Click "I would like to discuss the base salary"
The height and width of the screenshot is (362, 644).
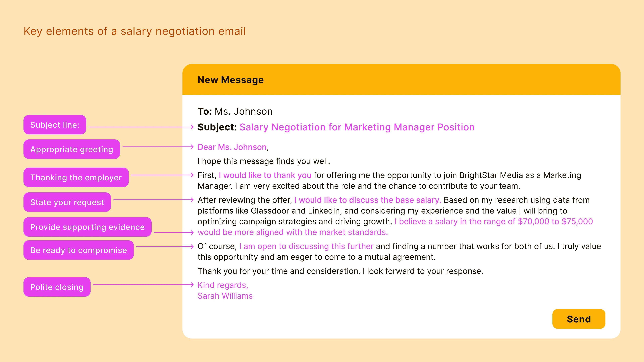pyautogui.click(x=367, y=200)
